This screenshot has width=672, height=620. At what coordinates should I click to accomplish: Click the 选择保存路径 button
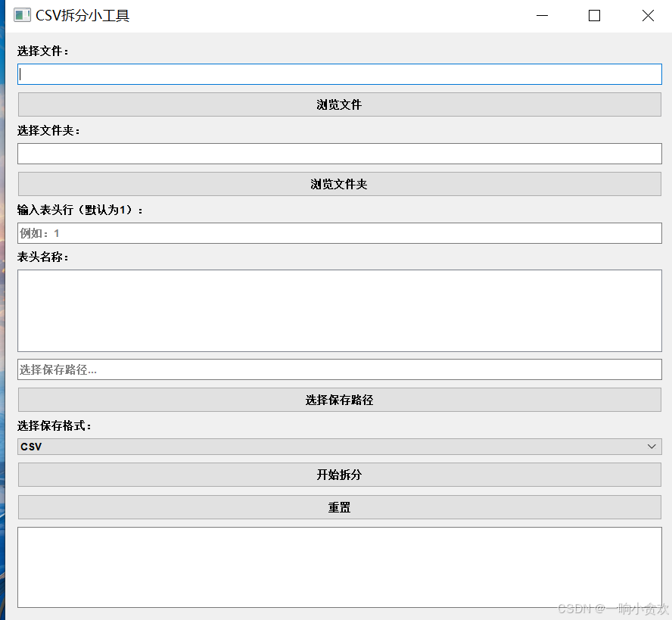340,400
